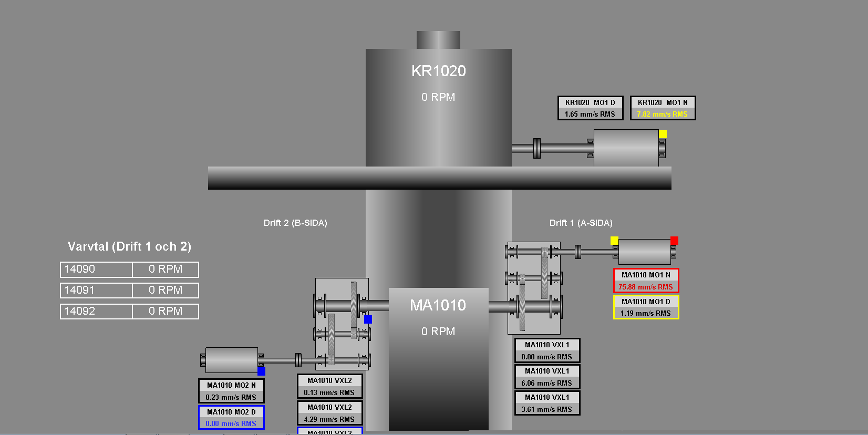Click the MA1010 MO1 motor graphic
The height and width of the screenshot is (435, 868).
[644, 252]
